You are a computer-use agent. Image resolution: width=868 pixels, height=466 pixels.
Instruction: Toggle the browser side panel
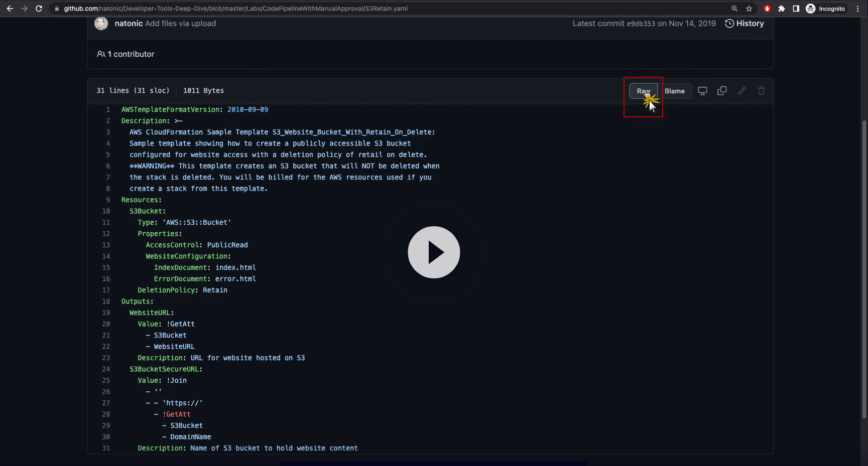click(x=796, y=9)
